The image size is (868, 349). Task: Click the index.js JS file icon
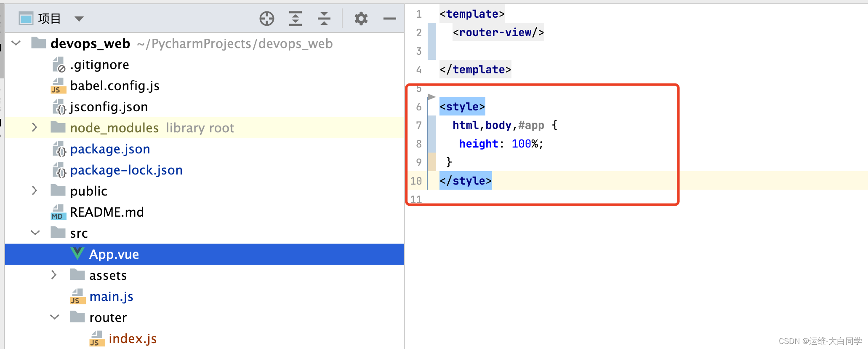[x=97, y=338]
